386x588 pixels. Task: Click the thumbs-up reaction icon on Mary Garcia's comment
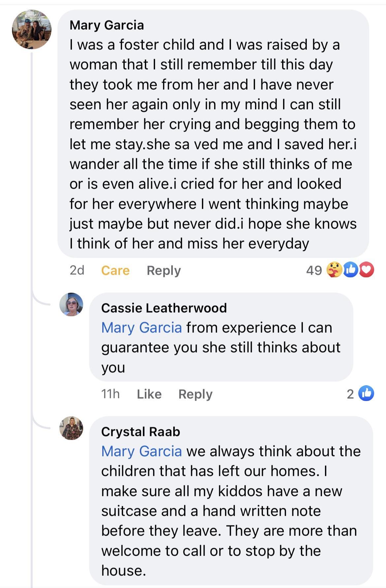[351, 270]
